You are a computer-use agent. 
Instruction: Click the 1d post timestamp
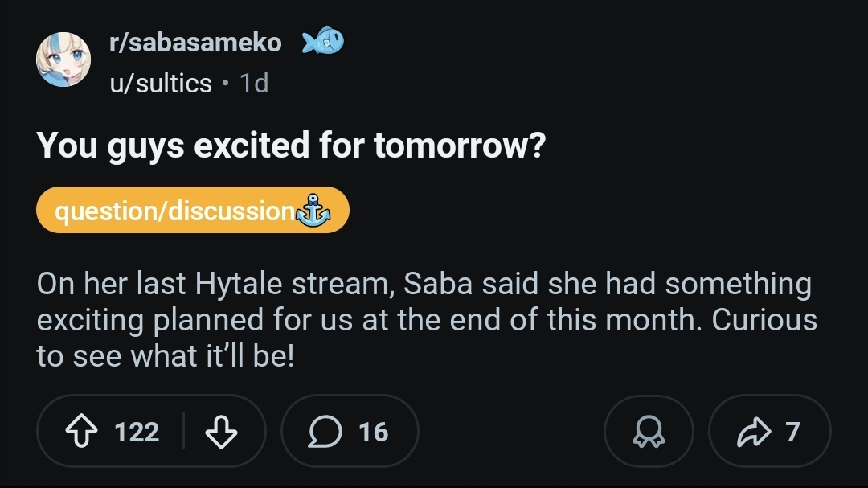tap(254, 83)
